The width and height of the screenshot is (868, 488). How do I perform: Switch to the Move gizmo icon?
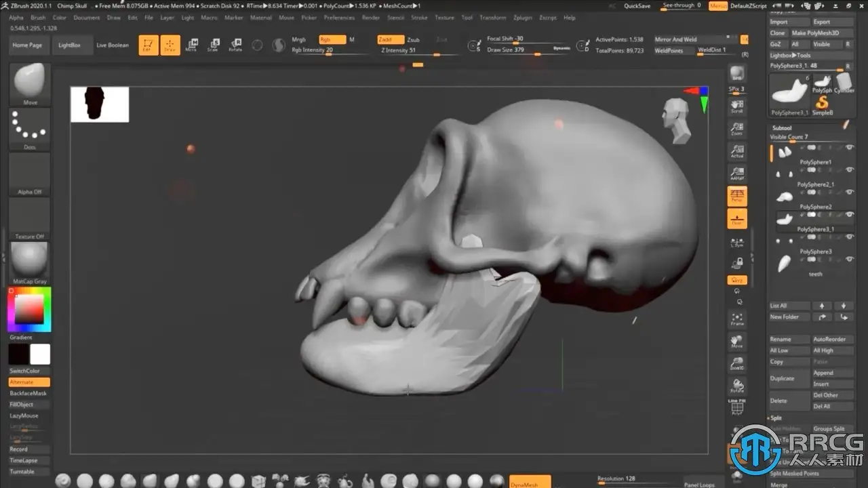(191, 45)
